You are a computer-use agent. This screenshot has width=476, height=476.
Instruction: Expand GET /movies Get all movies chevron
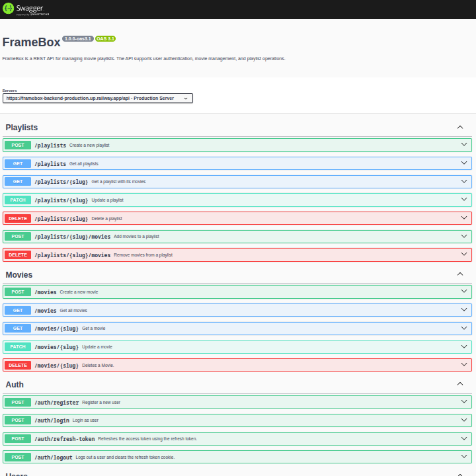(x=464, y=310)
